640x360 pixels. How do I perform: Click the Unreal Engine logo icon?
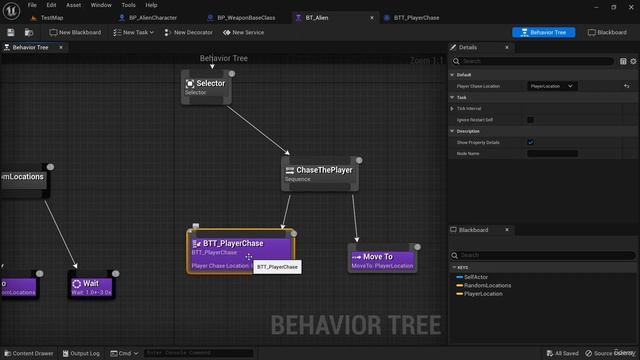click(x=11, y=11)
